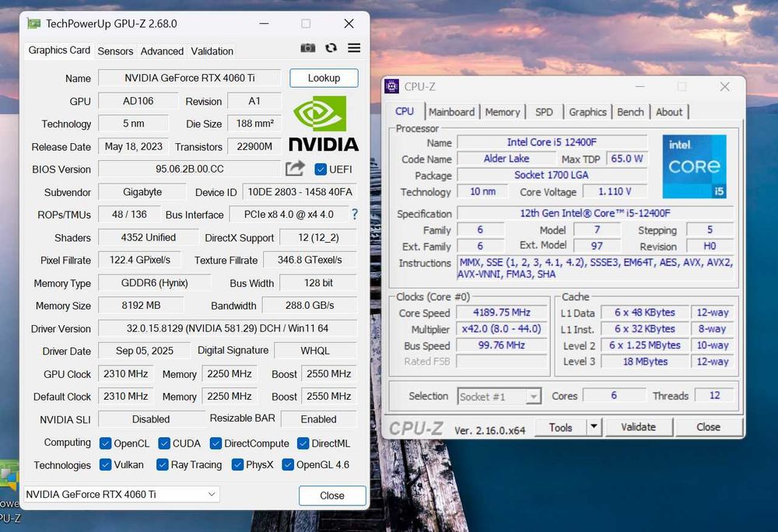The width and height of the screenshot is (778, 532).
Task: Select the CPU tab in CPU-Z
Action: pyautogui.click(x=405, y=111)
